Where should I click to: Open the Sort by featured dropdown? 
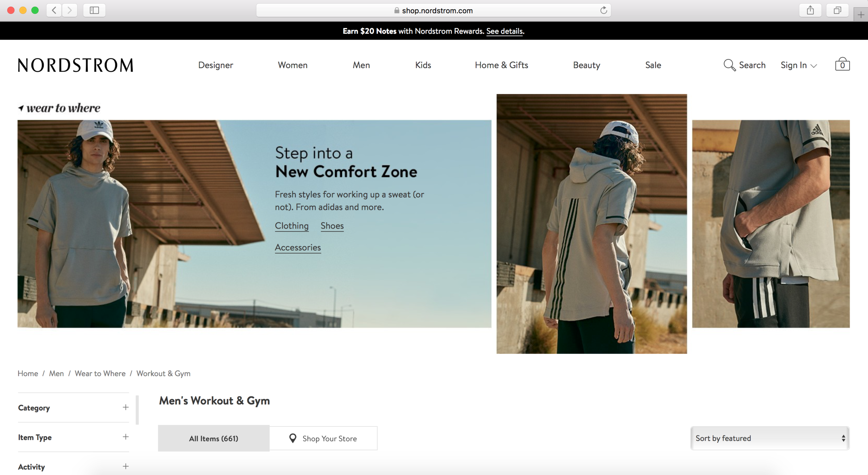pyautogui.click(x=770, y=438)
